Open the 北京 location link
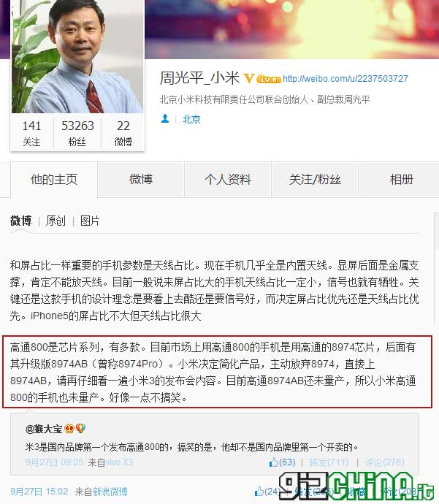439x504 pixels. tap(191, 119)
